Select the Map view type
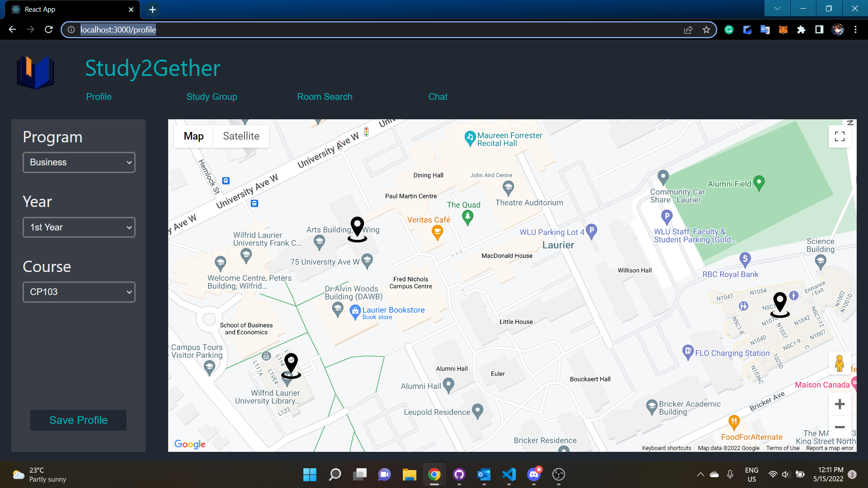The image size is (868, 488). (x=193, y=136)
